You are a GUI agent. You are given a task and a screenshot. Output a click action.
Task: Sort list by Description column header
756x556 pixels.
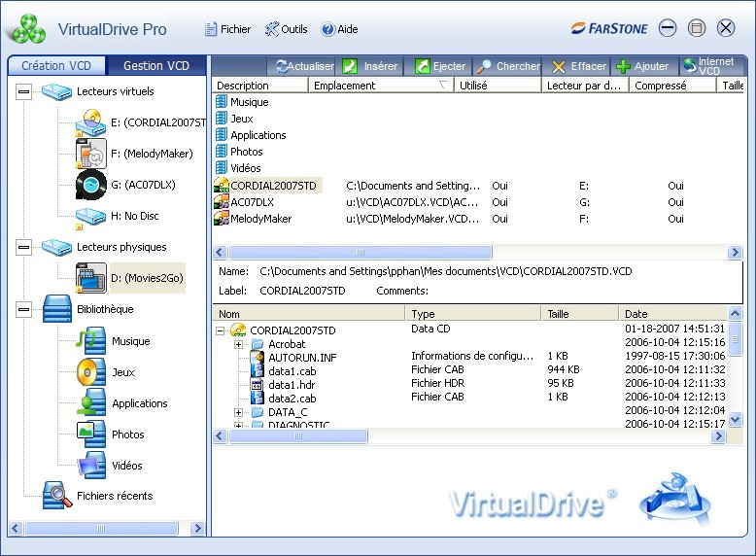click(259, 86)
